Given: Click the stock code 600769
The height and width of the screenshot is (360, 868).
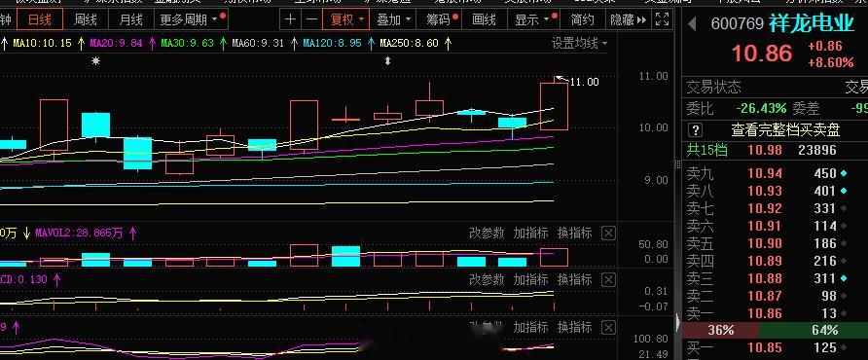Looking at the screenshot, I should (738, 24).
